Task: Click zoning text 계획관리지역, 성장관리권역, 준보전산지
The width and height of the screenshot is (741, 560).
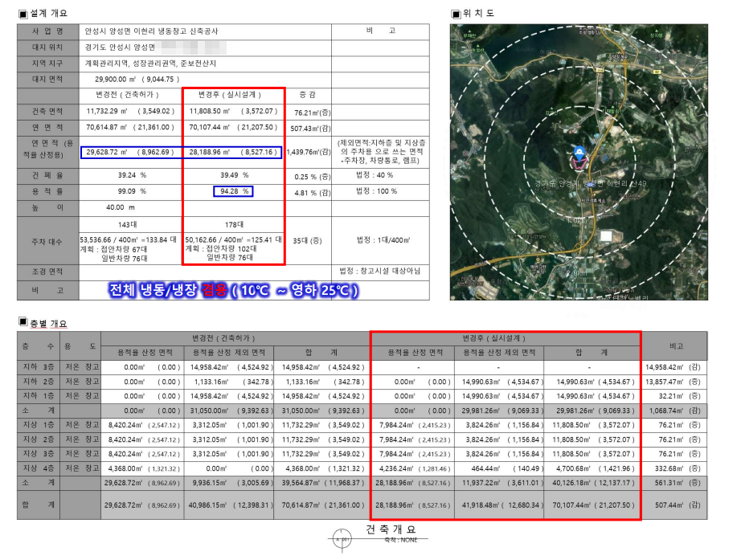Action: 150,63
